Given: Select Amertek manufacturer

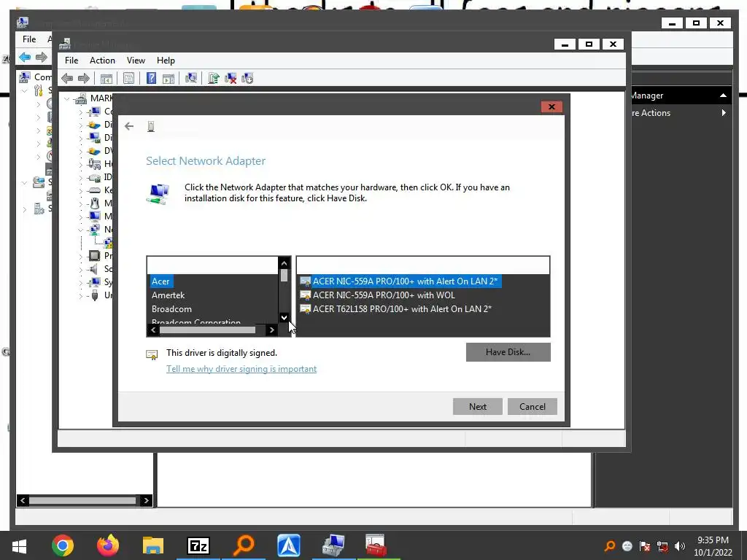Looking at the screenshot, I should click(169, 295).
